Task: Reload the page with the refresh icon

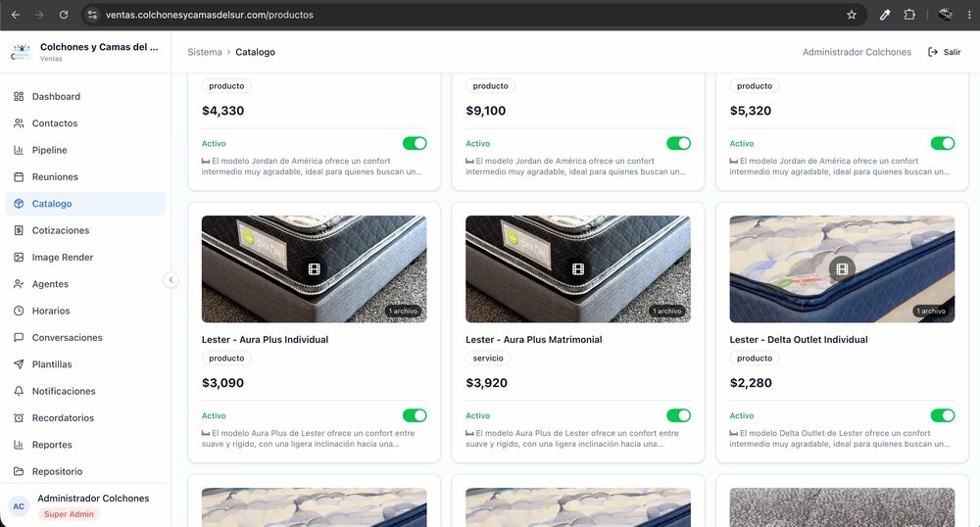Action: 63,15
